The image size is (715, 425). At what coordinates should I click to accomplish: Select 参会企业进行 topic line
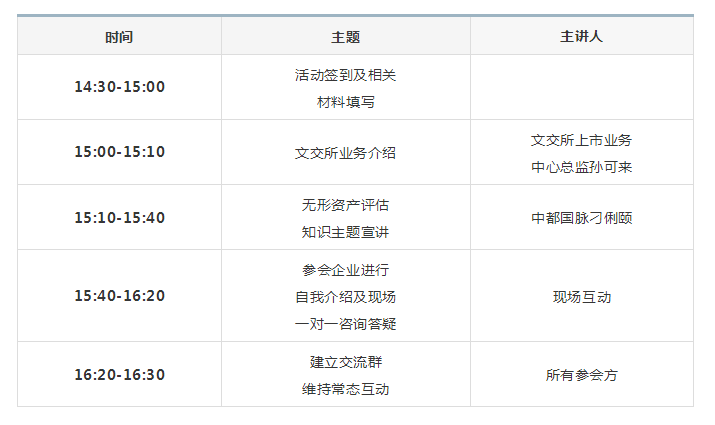(346, 270)
